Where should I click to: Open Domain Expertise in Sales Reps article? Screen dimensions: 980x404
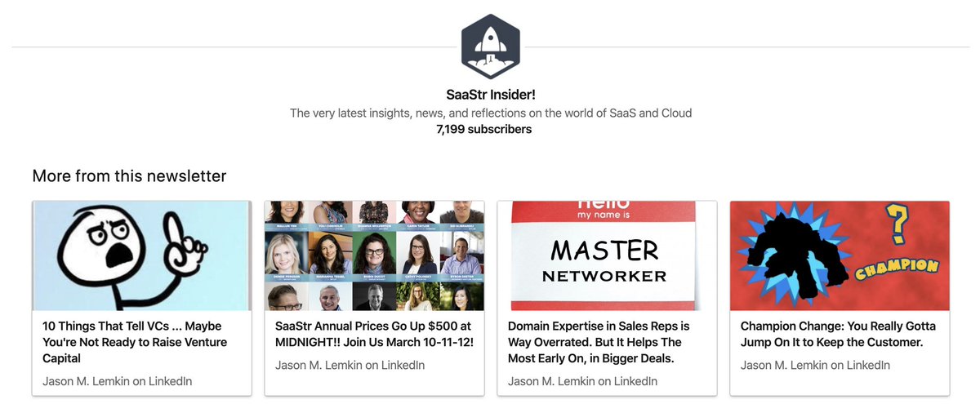pyautogui.click(x=599, y=342)
